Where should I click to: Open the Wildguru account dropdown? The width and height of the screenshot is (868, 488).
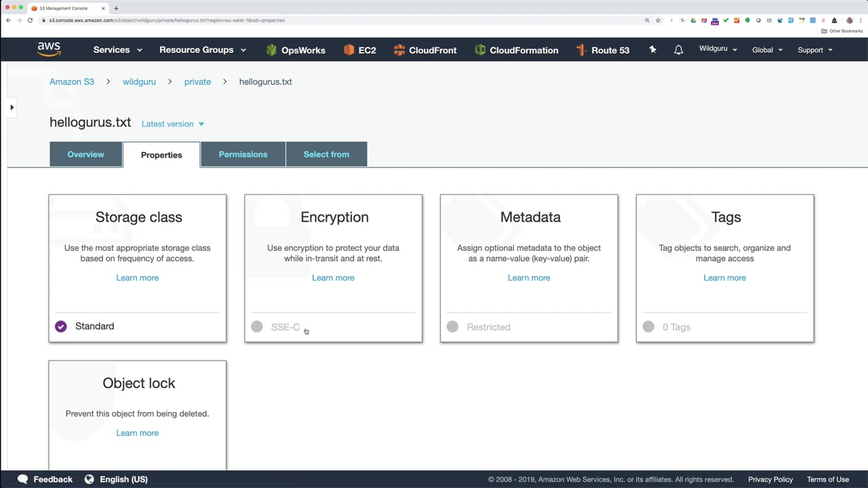coord(718,49)
